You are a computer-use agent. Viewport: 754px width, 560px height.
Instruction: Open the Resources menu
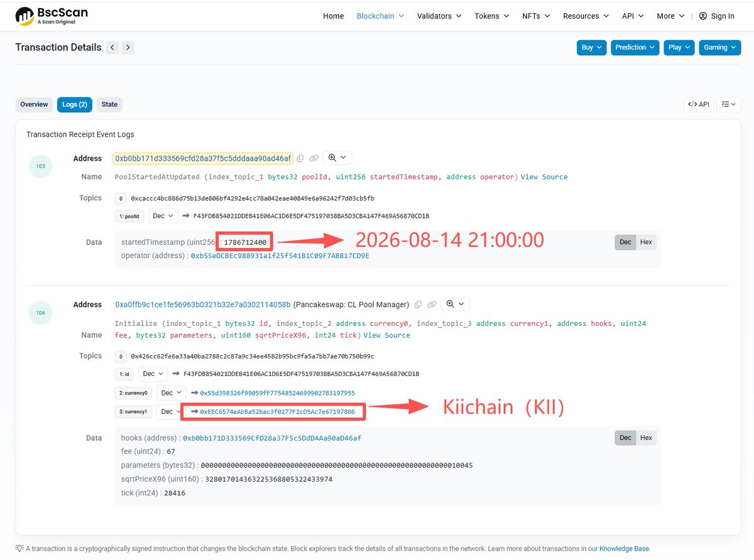coord(586,16)
